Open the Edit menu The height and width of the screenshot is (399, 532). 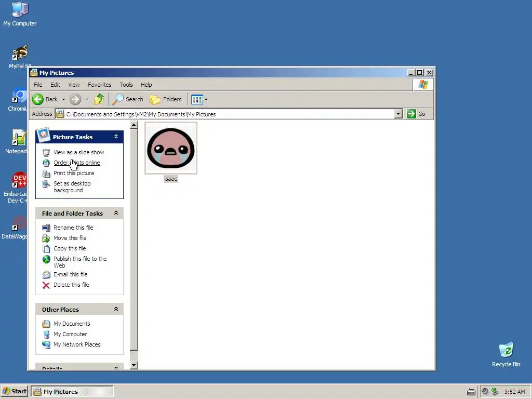tap(55, 85)
